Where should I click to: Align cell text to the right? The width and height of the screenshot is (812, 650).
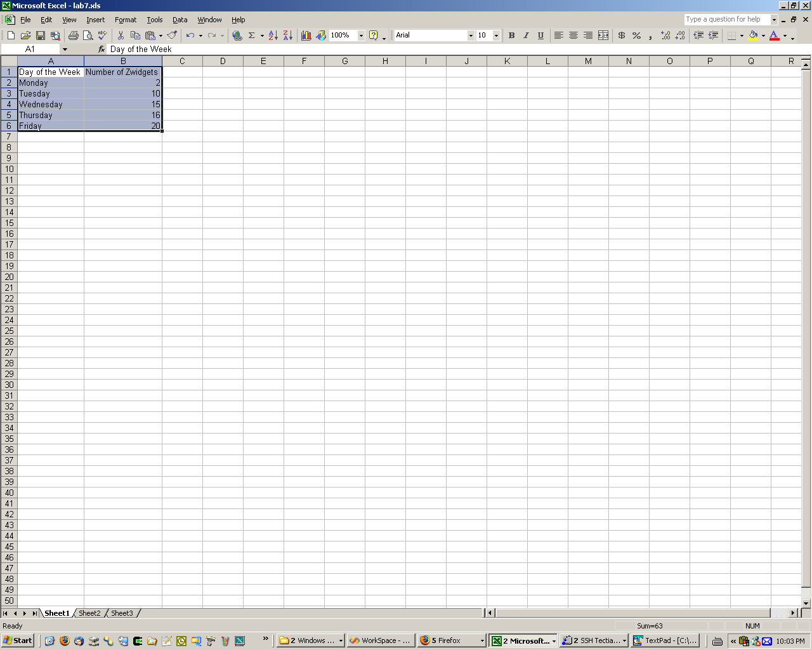(x=588, y=36)
